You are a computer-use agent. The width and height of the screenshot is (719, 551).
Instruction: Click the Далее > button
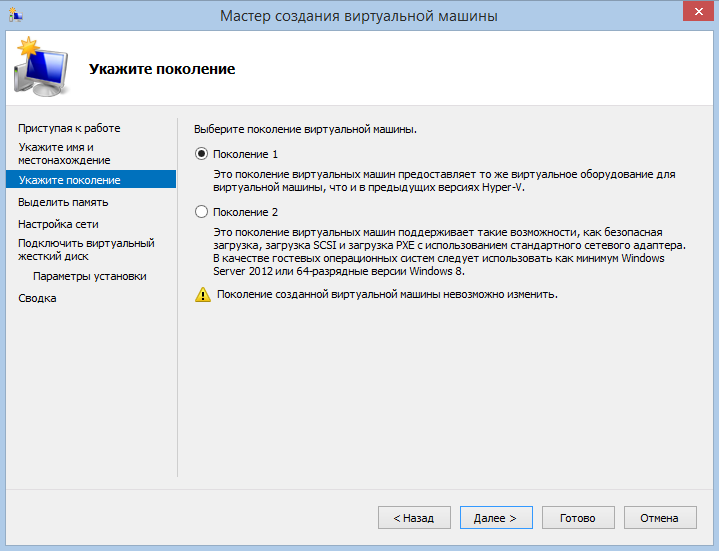(x=496, y=518)
